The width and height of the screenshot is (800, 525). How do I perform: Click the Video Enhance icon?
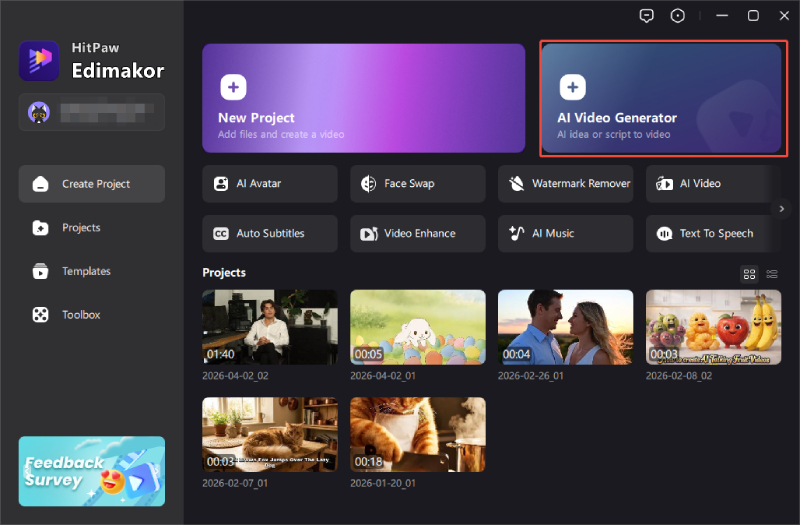point(369,234)
